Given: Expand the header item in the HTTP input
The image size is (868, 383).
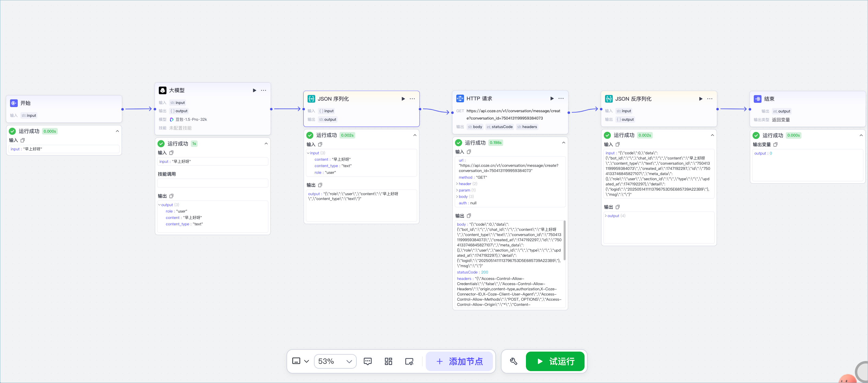Looking at the screenshot, I should (x=457, y=184).
